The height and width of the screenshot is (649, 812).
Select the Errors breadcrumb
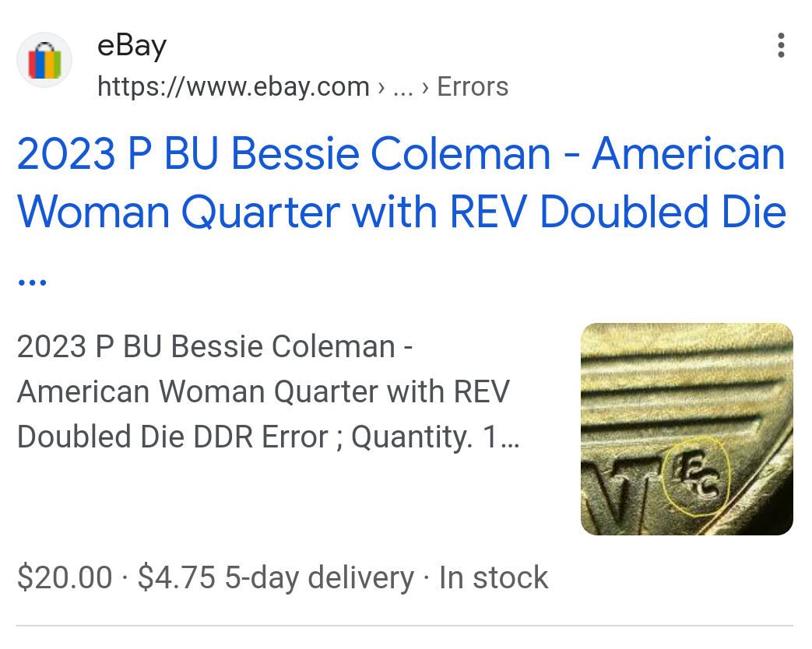[473, 86]
